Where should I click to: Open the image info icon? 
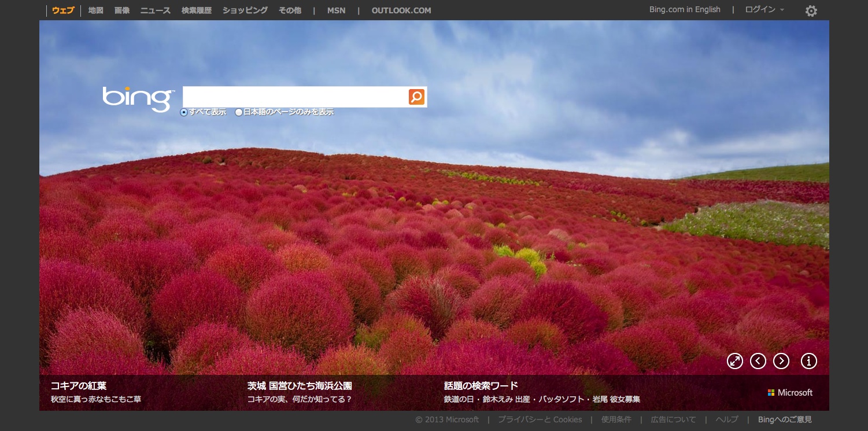[808, 361]
